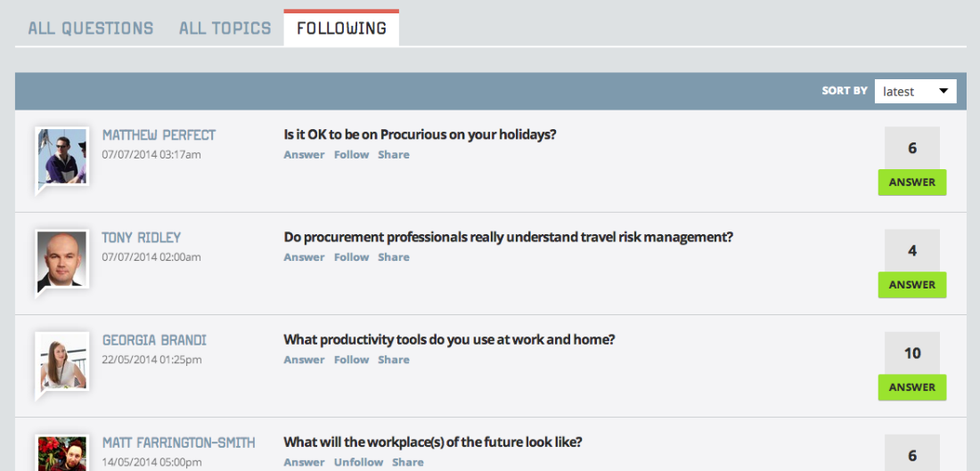
Task: Follow the travel risk management question
Action: 351,257
